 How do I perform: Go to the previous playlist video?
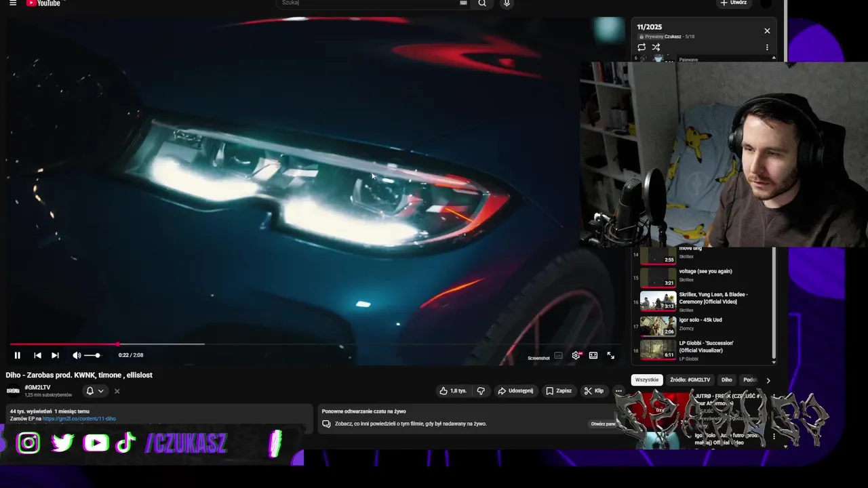[x=37, y=355]
